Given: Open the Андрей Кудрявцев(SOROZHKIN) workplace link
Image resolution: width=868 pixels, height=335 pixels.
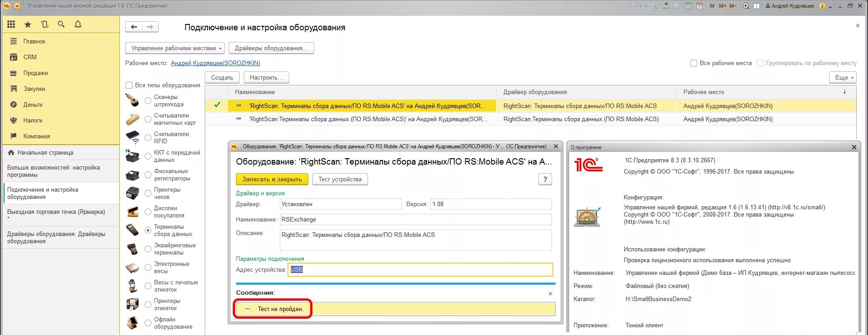Looking at the screenshot, I should click(215, 63).
